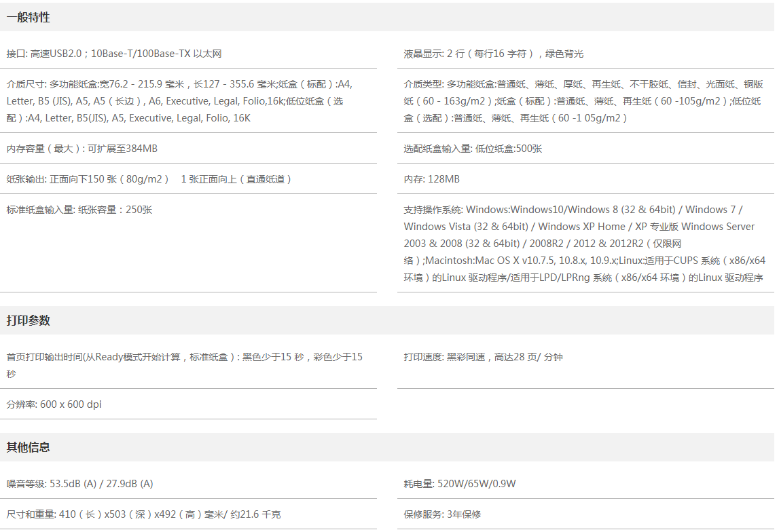The image size is (779, 532).
Task: Click the 耗电量 520W/65W/0.9W entry
Action: click(x=460, y=484)
